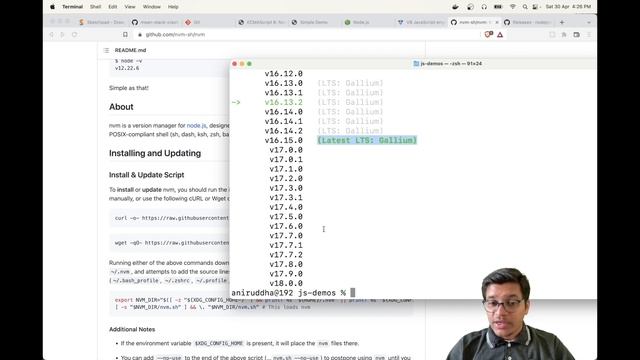The height and width of the screenshot is (360, 640).
Task: Click the date and time in menu bar
Action: (x=568, y=7)
